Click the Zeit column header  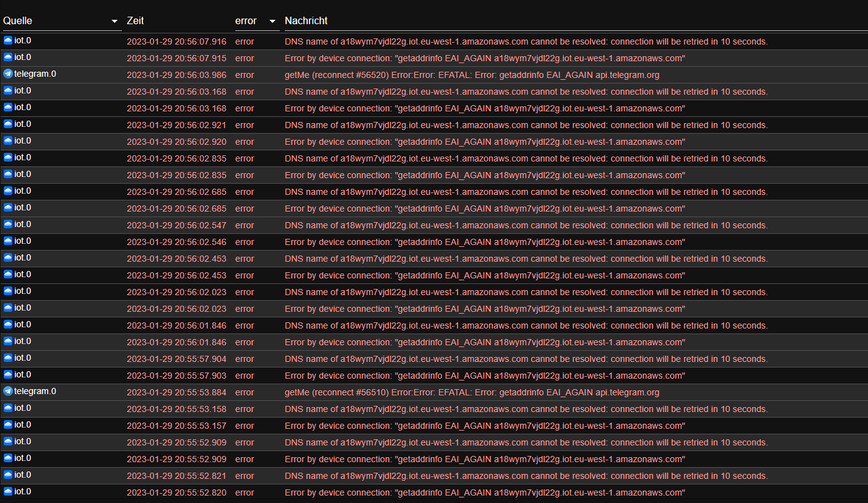pos(135,21)
